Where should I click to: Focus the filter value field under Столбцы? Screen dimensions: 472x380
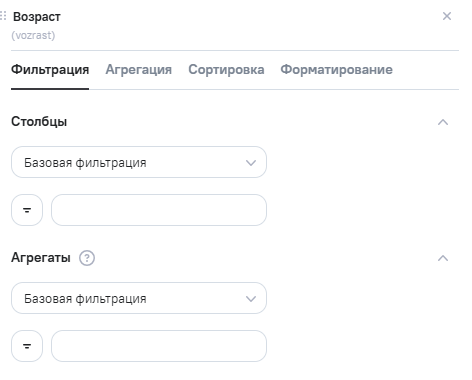[159, 210]
